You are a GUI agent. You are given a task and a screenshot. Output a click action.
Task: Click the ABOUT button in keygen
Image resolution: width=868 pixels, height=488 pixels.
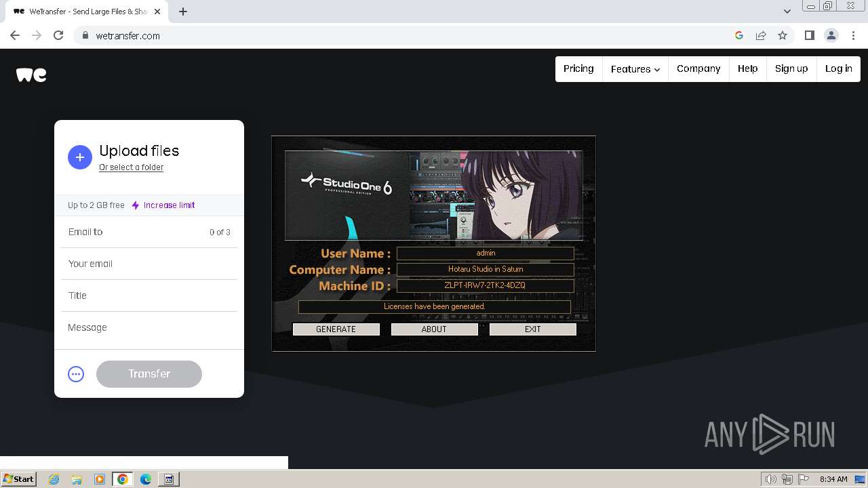click(434, 329)
